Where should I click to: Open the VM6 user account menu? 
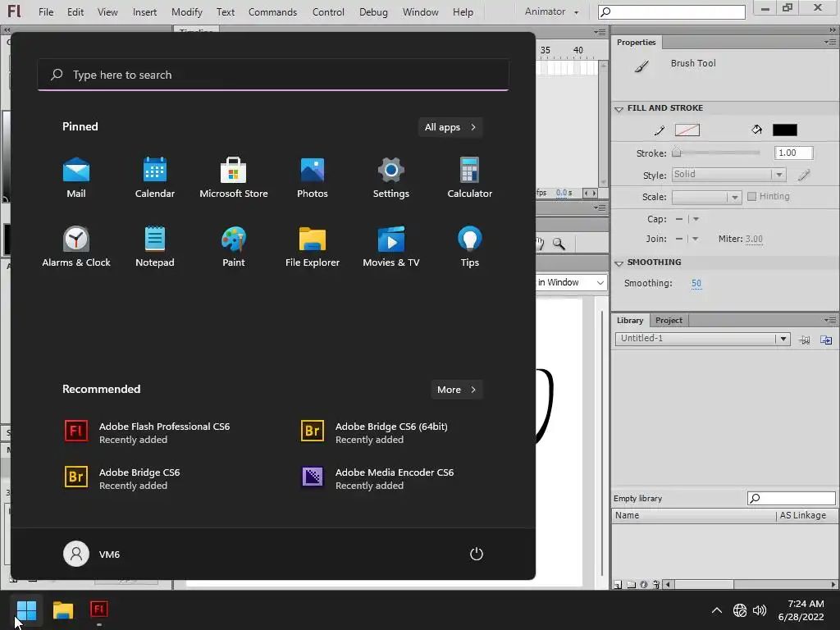pyautogui.click(x=92, y=554)
